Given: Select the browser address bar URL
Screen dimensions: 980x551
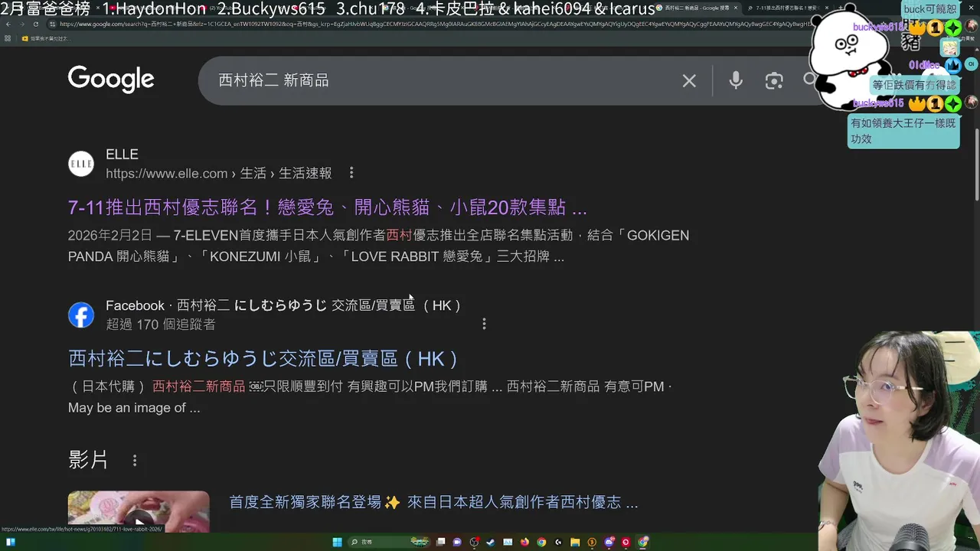Looking at the screenshot, I should tap(429, 24).
